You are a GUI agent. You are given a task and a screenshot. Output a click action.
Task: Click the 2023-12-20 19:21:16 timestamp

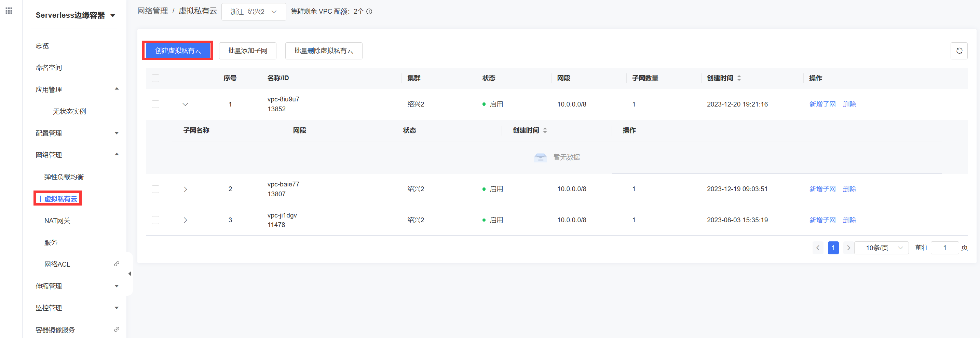click(x=737, y=104)
